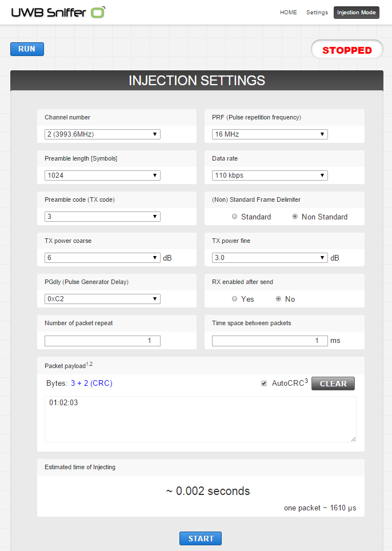Open the PGdly dropdown
Viewport: 392px width, 551px height.
(x=102, y=298)
